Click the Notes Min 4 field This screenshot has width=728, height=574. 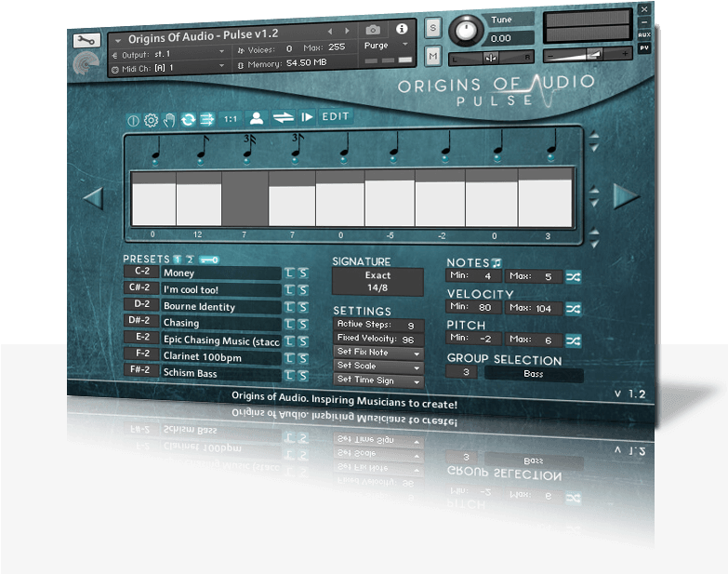click(473, 276)
